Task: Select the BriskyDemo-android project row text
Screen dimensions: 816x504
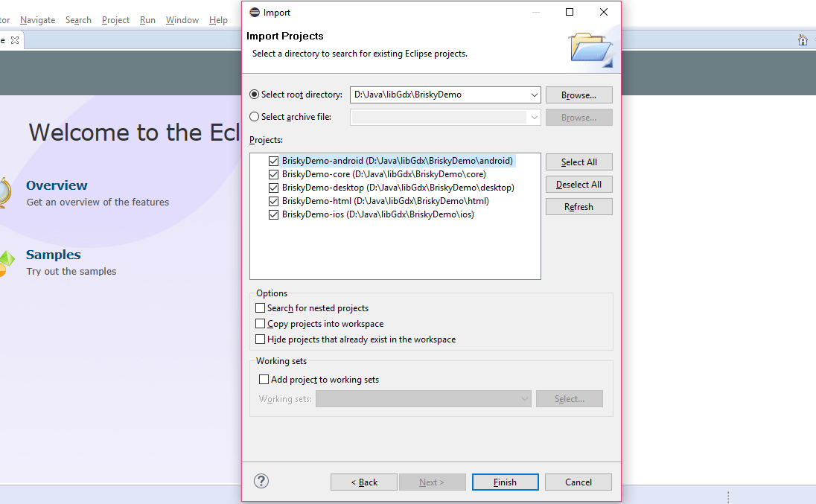Action: [398, 161]
